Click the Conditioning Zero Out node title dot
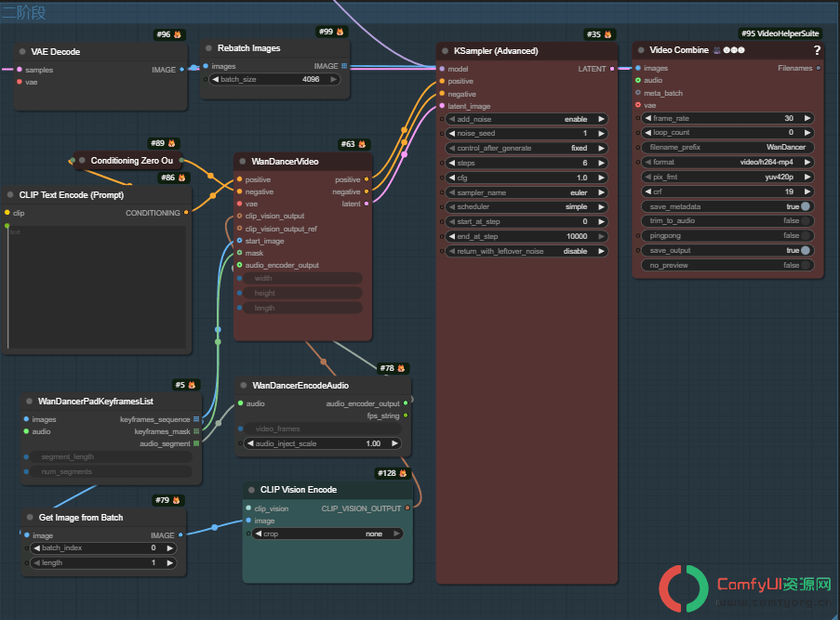This screenshot has width=840, height=620. (x=82, y=160)
